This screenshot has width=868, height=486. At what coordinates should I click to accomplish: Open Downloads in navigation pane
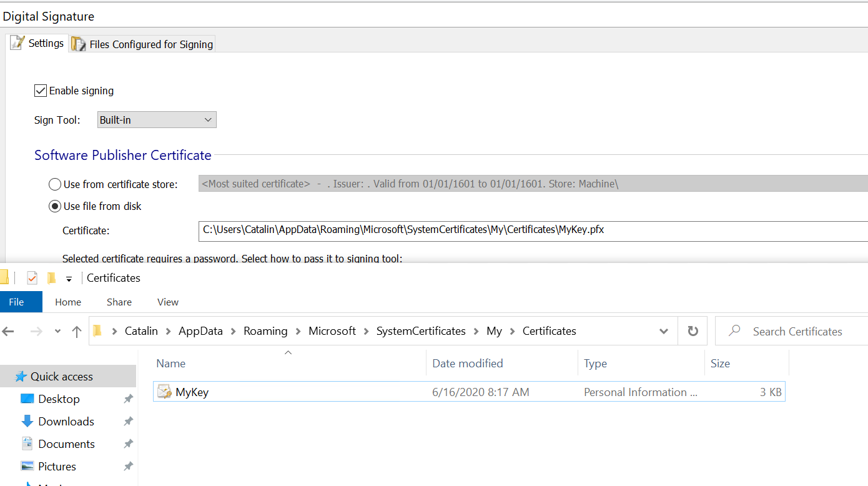tap(66, 421)
